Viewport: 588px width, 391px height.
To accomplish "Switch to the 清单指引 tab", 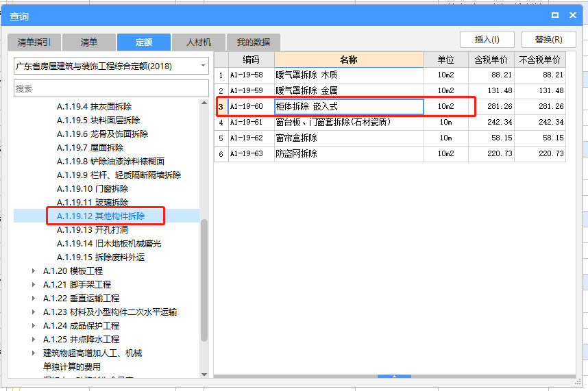I will click(x=34, y=42).
